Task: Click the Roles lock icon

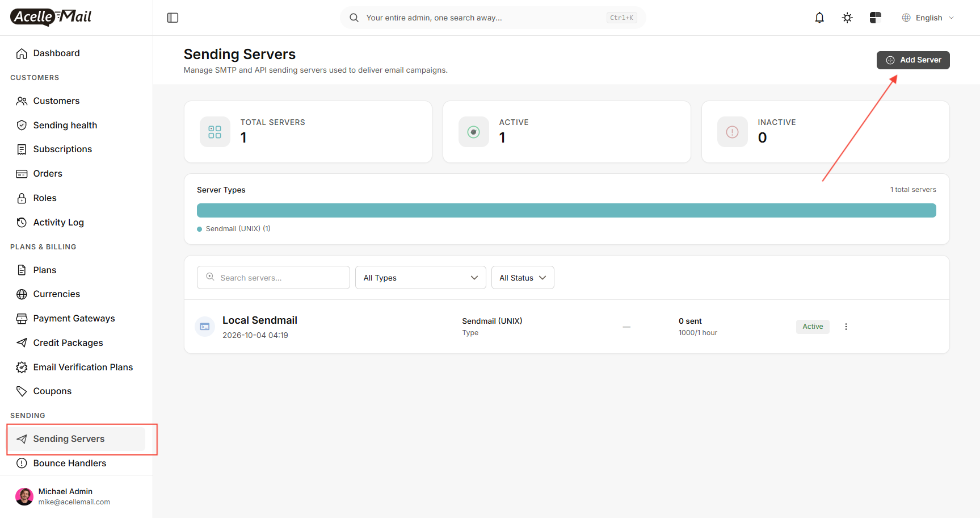Action: (x=22, y=198)
